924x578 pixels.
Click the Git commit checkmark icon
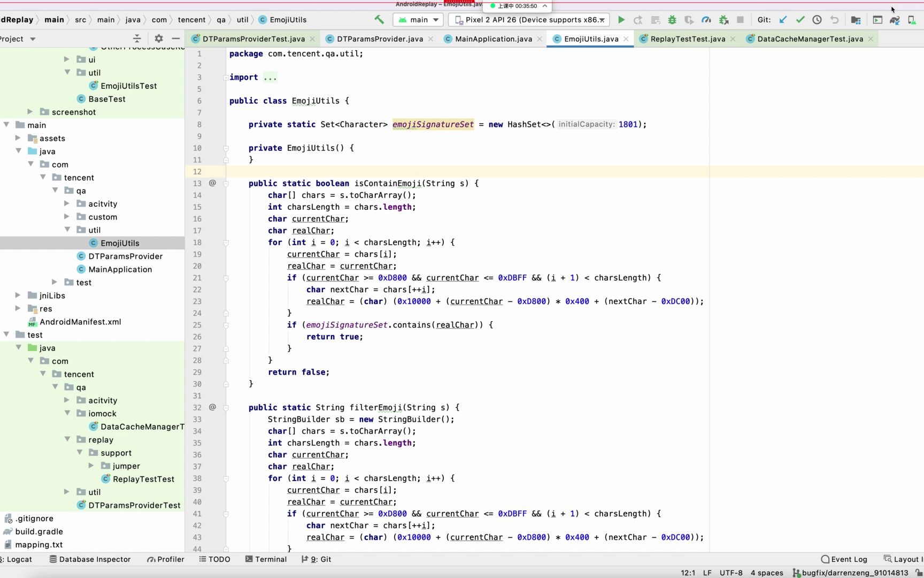click(x=800, y=20)
